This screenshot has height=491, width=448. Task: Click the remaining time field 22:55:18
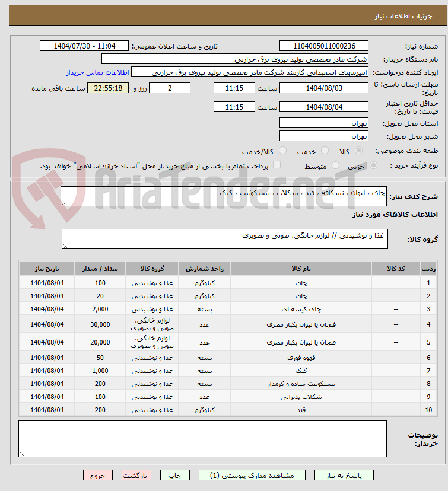108,88
